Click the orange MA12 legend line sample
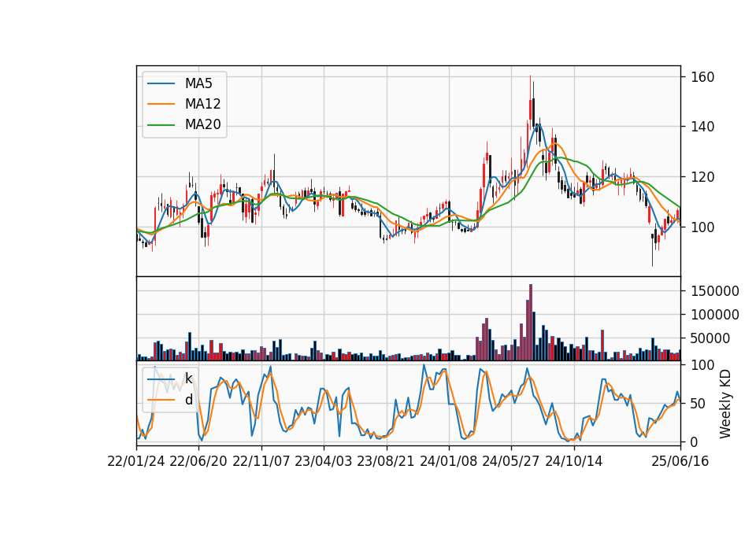The image size is (756, 543). click(x=161, y=104)
